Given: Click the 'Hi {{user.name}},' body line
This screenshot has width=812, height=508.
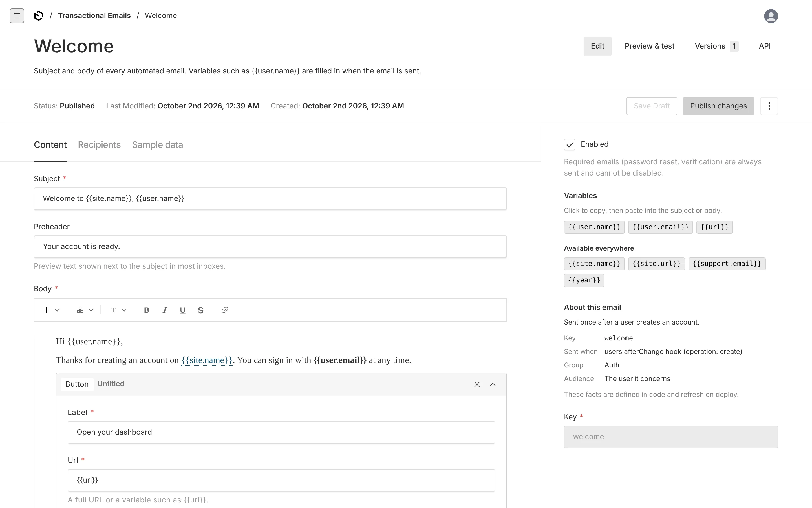Looking at the screenshot, I should click(x=89, y=342).
